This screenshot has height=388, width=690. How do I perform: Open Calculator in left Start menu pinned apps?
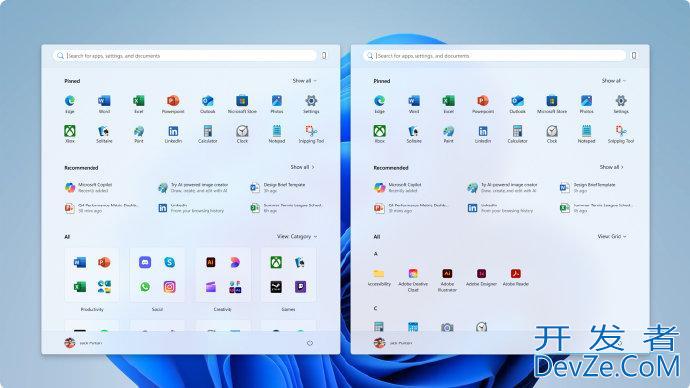pos(207,134)
